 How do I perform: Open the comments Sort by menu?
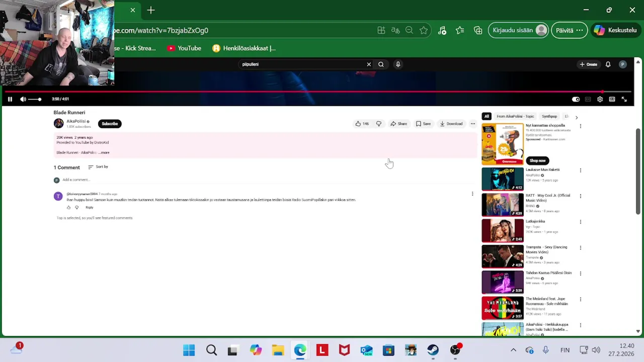point(98,167)
